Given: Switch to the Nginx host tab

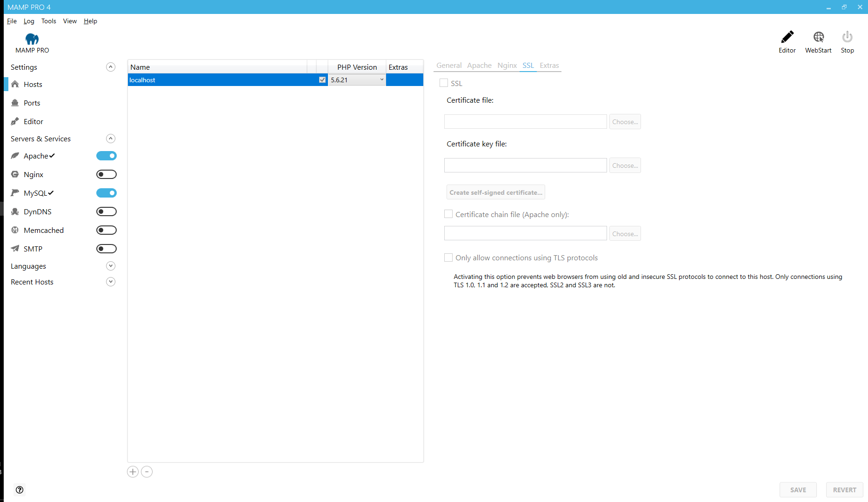Looking at the screenshot, I should coord(507,66).
